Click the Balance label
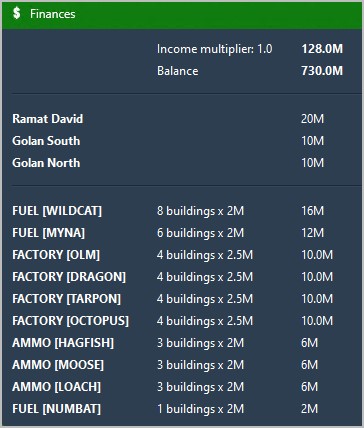Viewport: 364px width, 428px height. (x=178, y=71)
